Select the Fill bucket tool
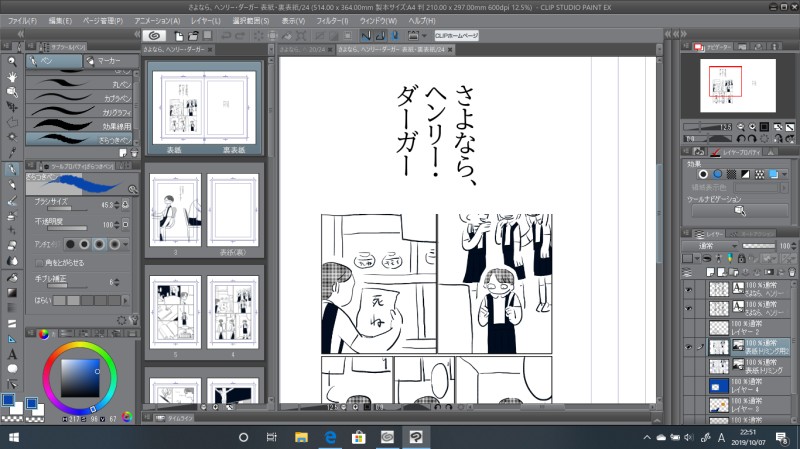The width and height of the screenshot is (800, 449). pyautogui.click(x=12, y=277)
